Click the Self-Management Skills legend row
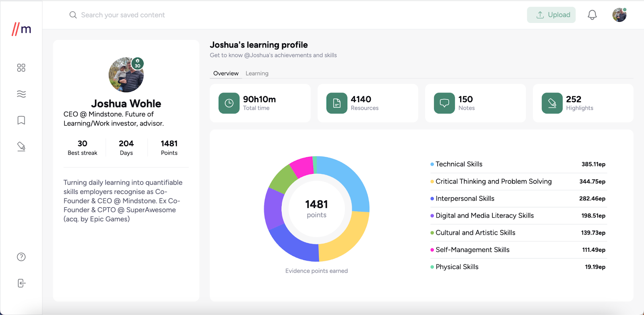The image size is (644, 315). [518, 250]
